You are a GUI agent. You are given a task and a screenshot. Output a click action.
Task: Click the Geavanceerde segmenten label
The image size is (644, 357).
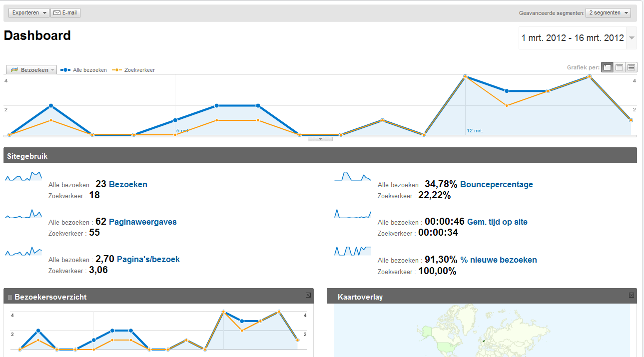552,13
